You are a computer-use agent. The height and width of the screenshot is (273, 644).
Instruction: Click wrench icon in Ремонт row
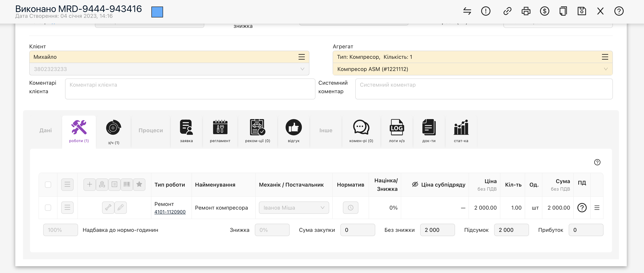coord(108,208)
